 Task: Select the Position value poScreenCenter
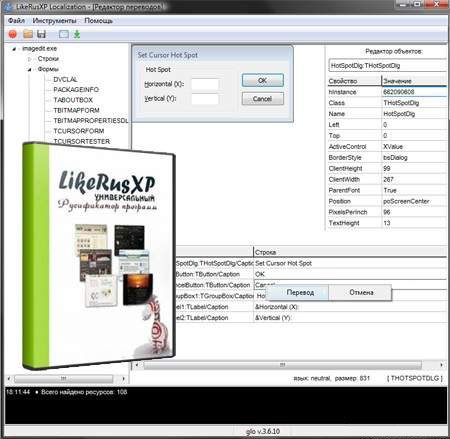point(414,201)
